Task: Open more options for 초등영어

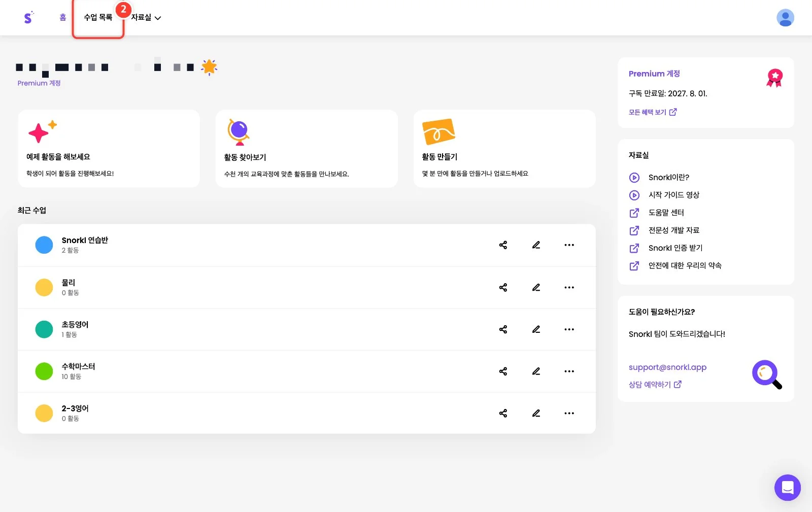Action: point(569,329)
